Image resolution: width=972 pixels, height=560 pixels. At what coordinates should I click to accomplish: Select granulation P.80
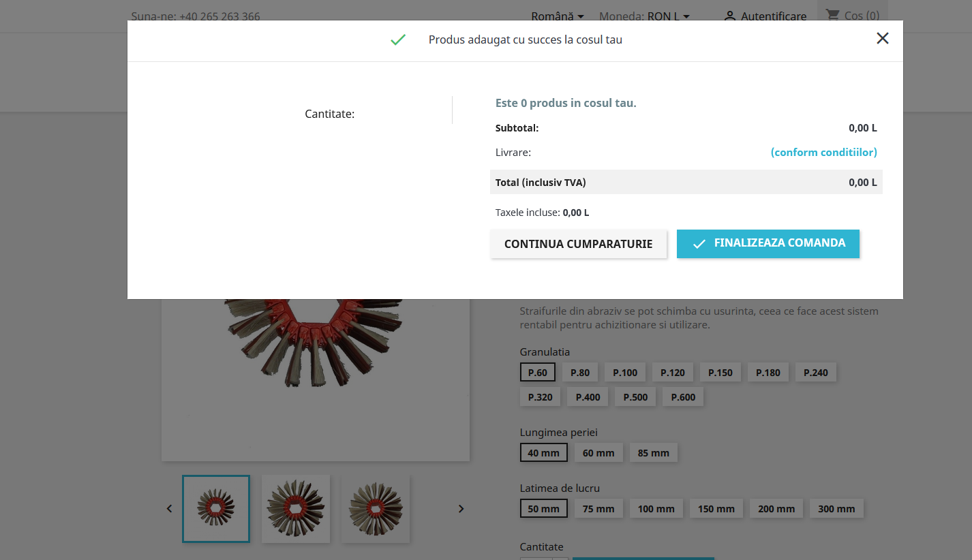pos(580,373)
